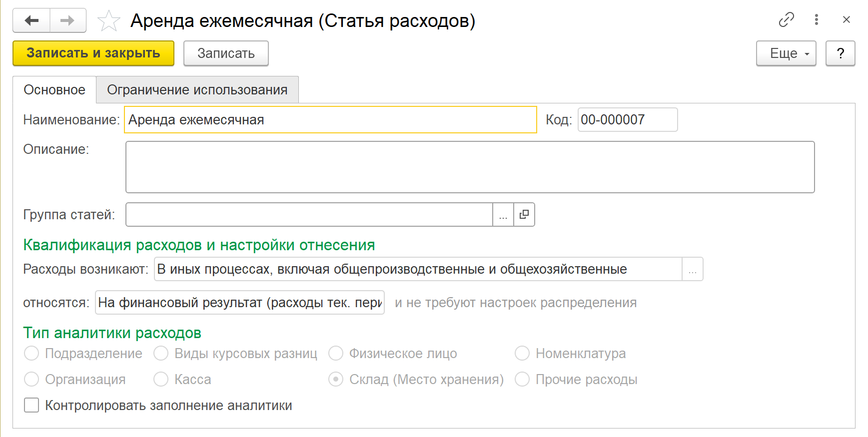
Task: Open the selected Группа статей item
Action: 524,215
